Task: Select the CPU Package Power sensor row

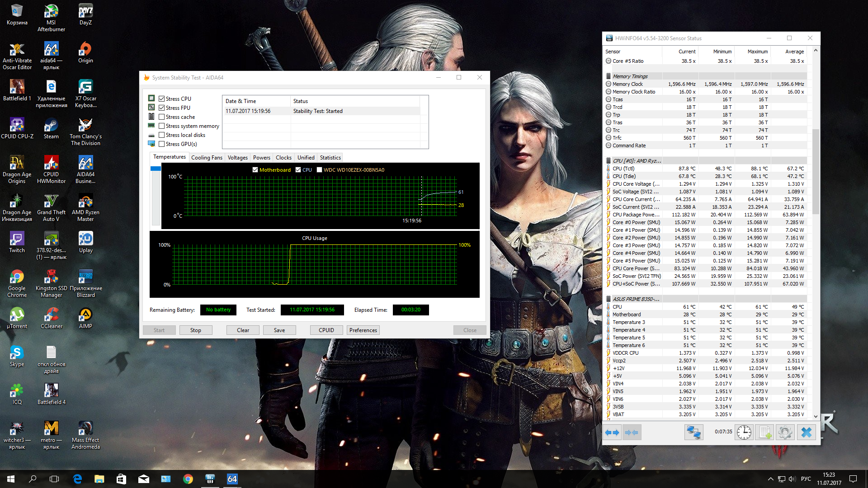Action: coord(636,215)
